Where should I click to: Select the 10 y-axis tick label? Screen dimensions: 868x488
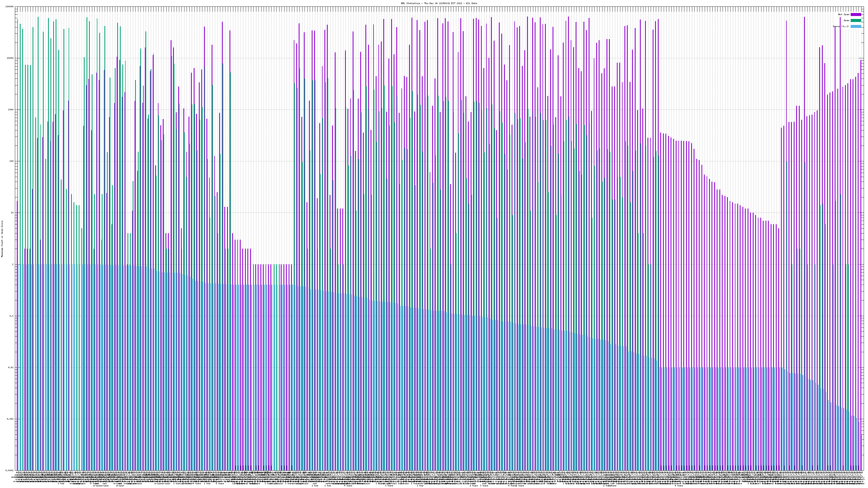pyautogui.click(x=12, y=213)
